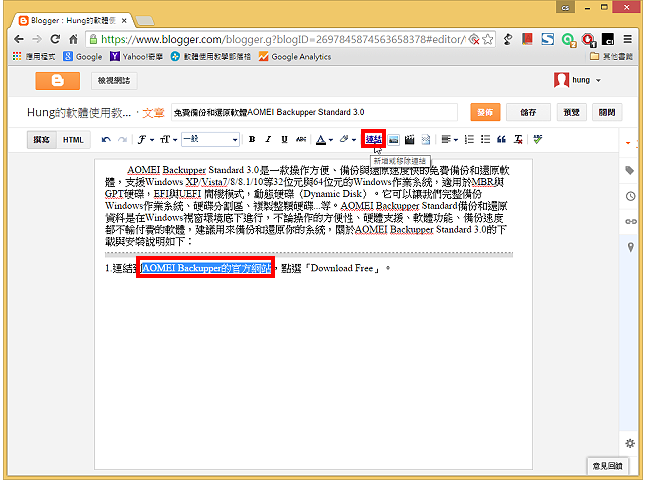Open the Apps (應用程式) bookmark shortcut
Viewport: 646px width, 483px height.
point(34,56)
